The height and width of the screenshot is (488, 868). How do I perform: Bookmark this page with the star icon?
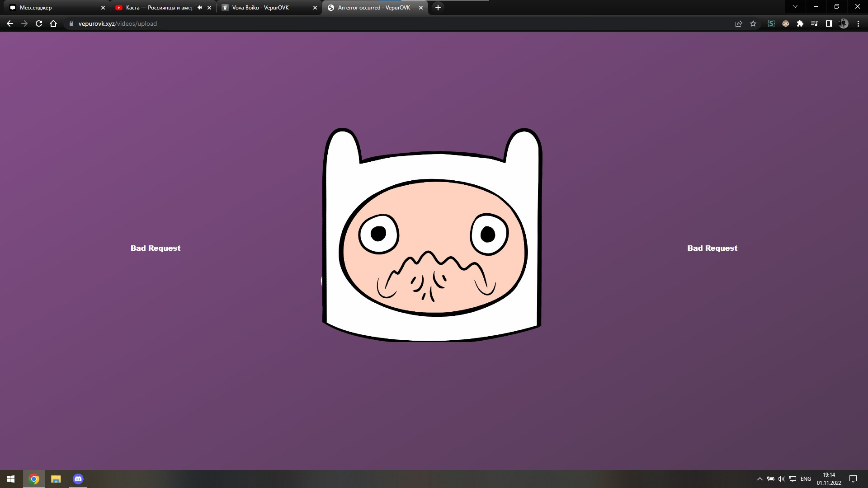click(x=753, y=23)
